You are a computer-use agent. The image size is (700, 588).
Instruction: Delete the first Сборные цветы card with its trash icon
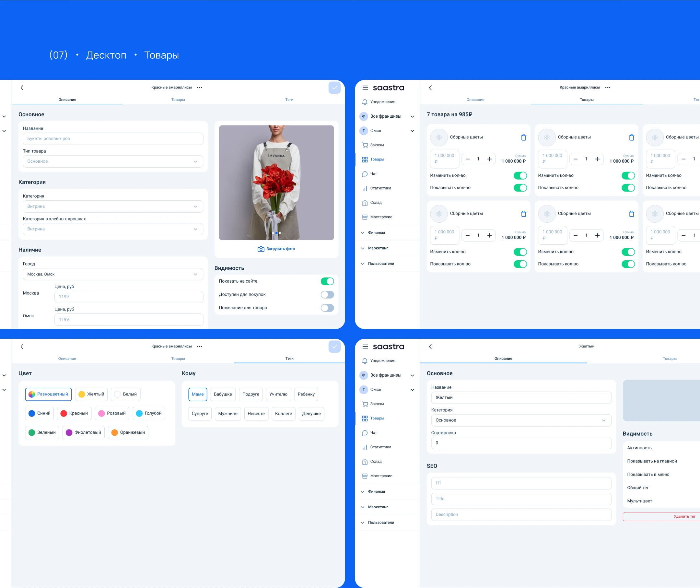coord(523,137)
